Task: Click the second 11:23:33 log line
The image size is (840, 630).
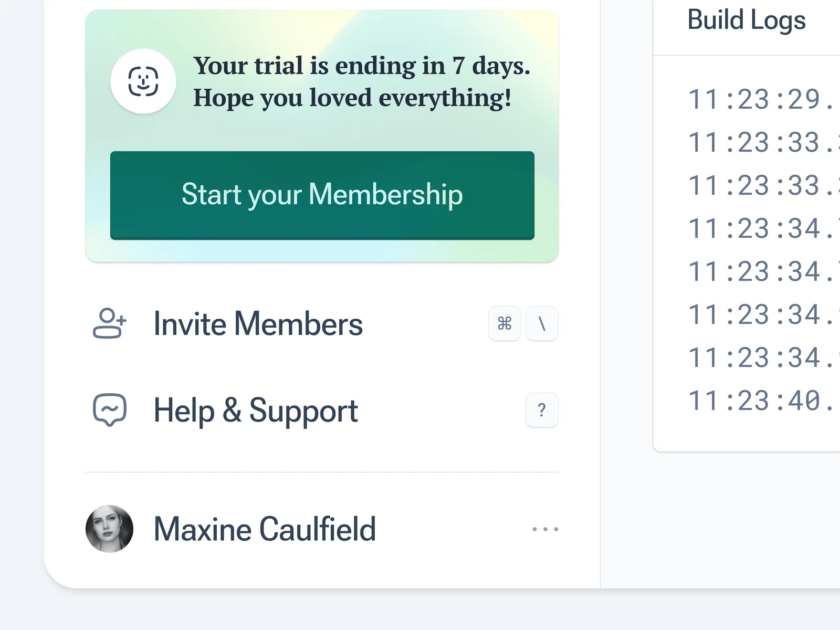Action: coord(761,186)
